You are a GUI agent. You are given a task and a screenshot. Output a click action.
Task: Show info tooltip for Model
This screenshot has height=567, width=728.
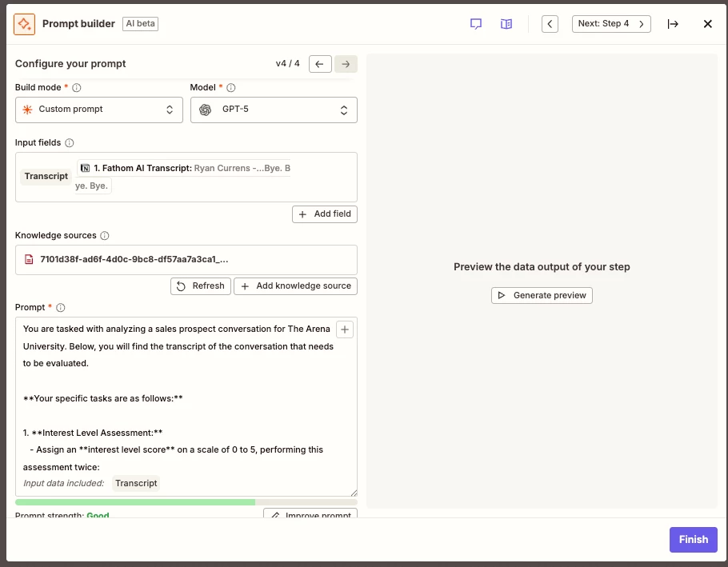pos(230,88)
